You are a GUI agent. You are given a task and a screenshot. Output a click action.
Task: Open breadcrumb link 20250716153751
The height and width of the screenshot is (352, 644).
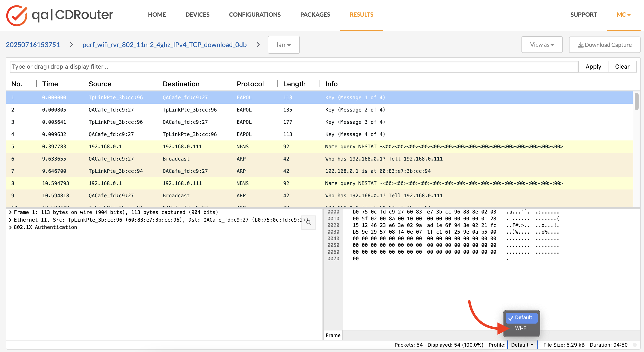[33, 45]
